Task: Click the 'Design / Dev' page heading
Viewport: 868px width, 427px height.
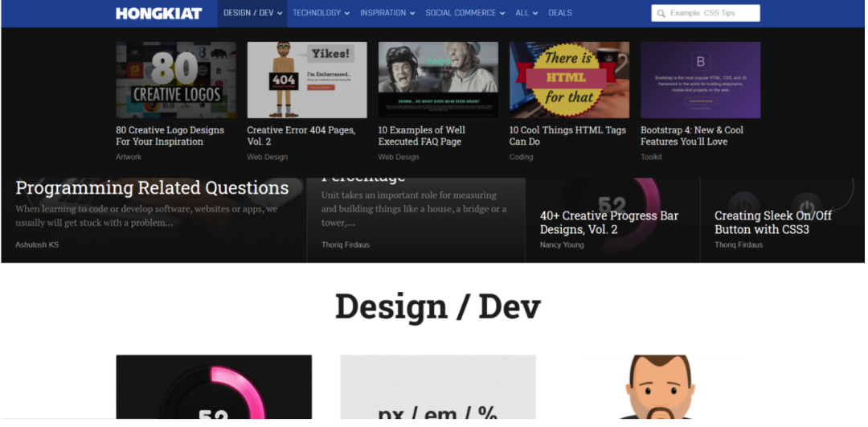Action: (x=438, y=306)
